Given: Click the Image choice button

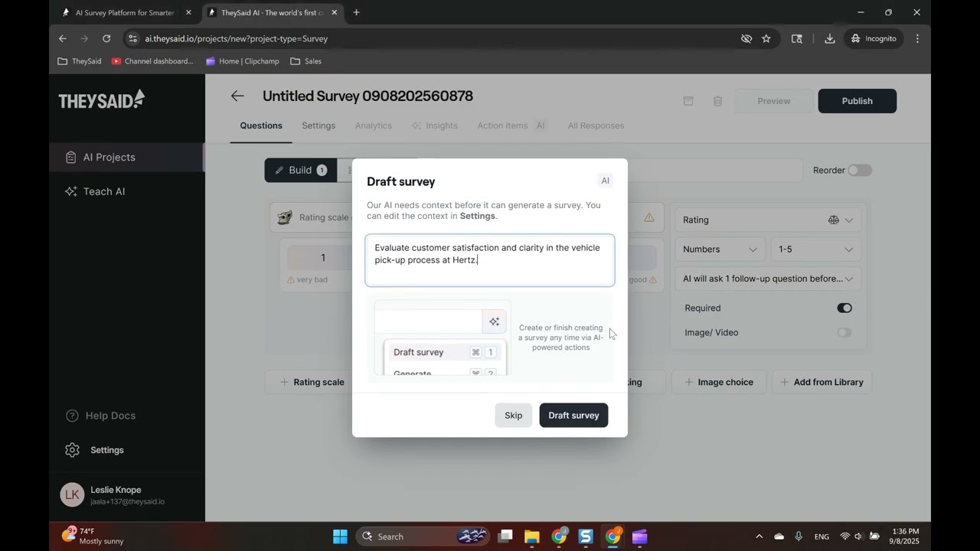Looking at the screenshot, I should [x=719, y=382].
